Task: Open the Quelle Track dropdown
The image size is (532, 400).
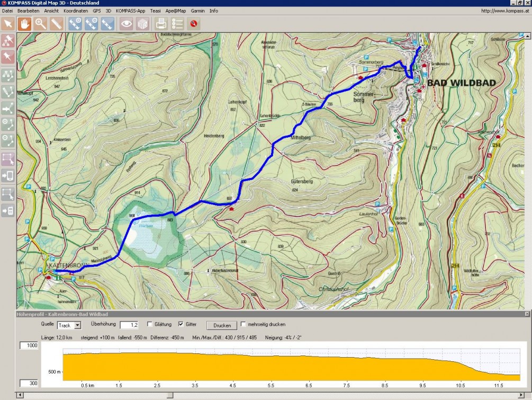Action: tap(77, 325)
